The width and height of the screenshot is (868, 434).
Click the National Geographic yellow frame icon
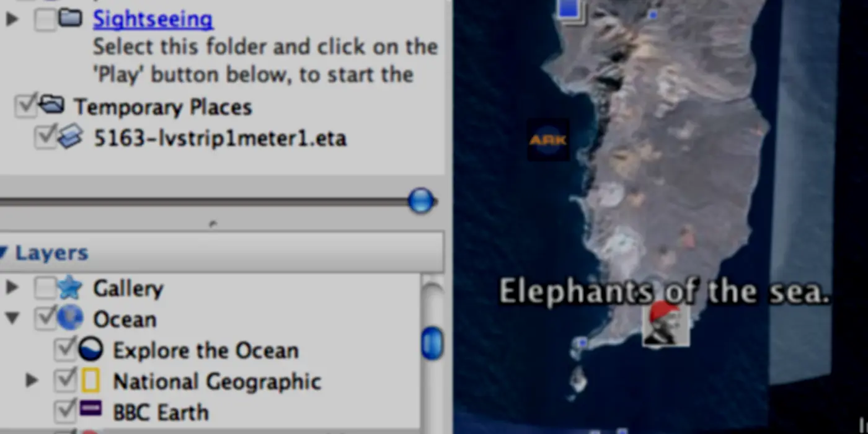pyautogui.click(x=90, y=381)
